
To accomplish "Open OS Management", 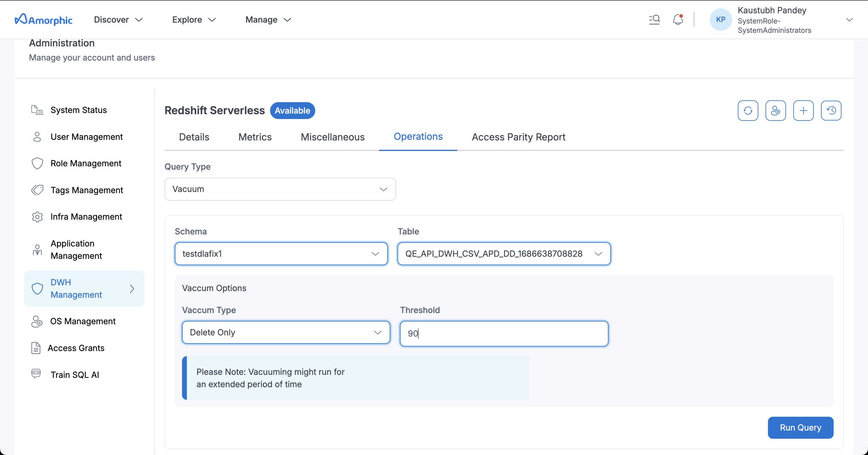I will click(83, 321).
